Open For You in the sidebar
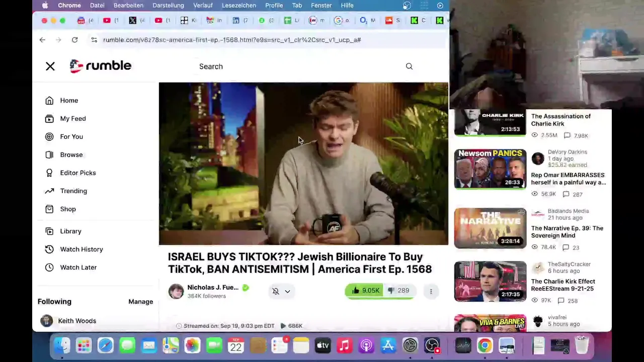644x362 pixels. coord(71,137)
